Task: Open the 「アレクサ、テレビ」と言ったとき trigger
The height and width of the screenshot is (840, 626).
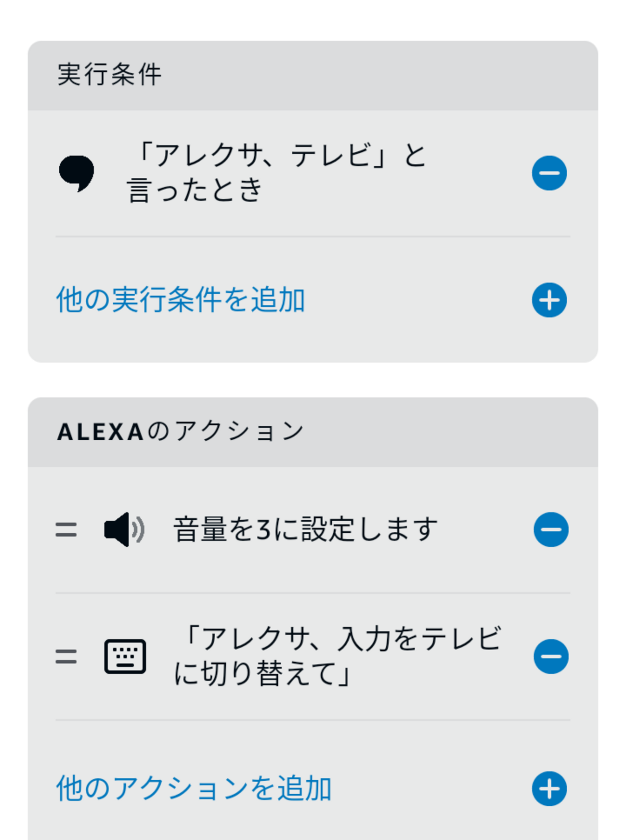Action: [x=277, y=172]
